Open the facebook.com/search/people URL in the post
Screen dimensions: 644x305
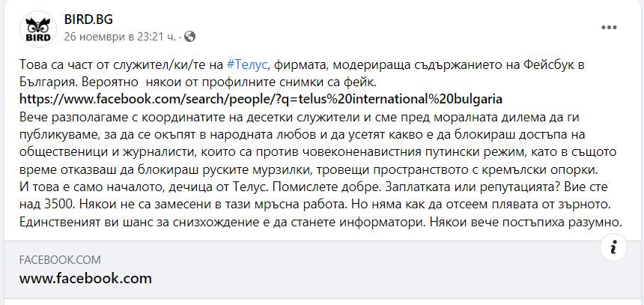[261, 99]
